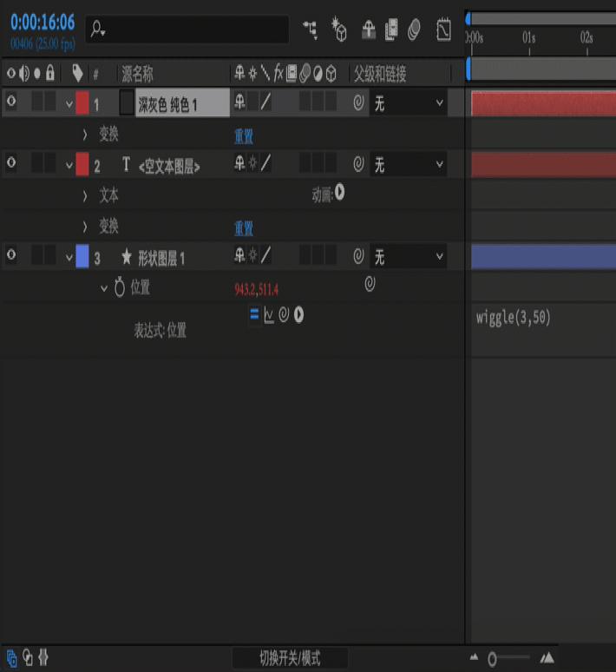Hide the 深灰色 纯色 1 layer eye

coord(11,101)
